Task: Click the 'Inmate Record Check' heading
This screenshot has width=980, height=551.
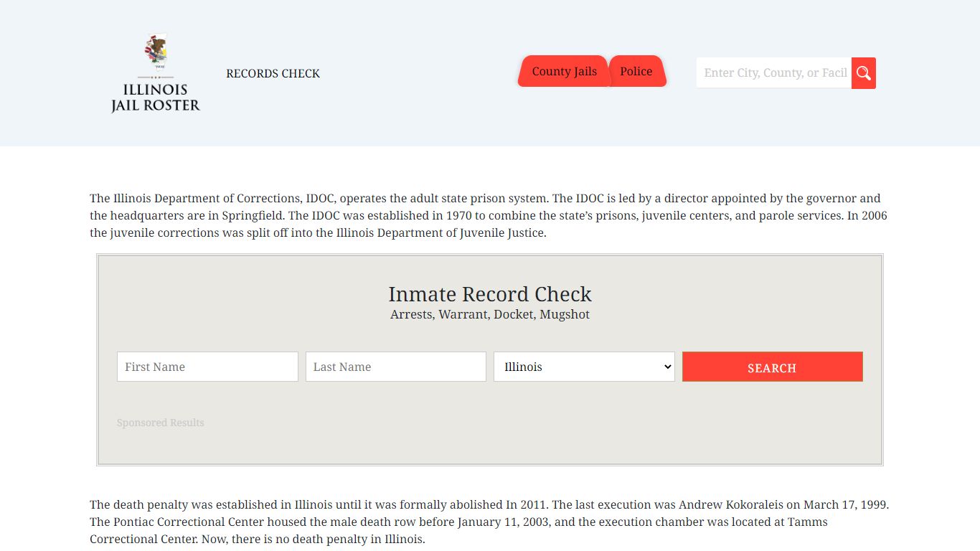Action: [x=490, y=294]
